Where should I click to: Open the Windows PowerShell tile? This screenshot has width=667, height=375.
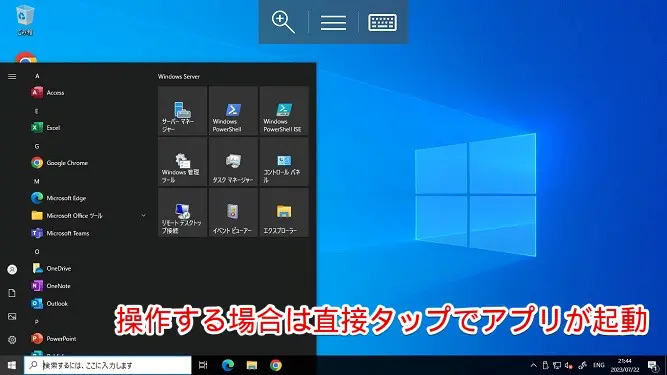click(x=233, y=111)
